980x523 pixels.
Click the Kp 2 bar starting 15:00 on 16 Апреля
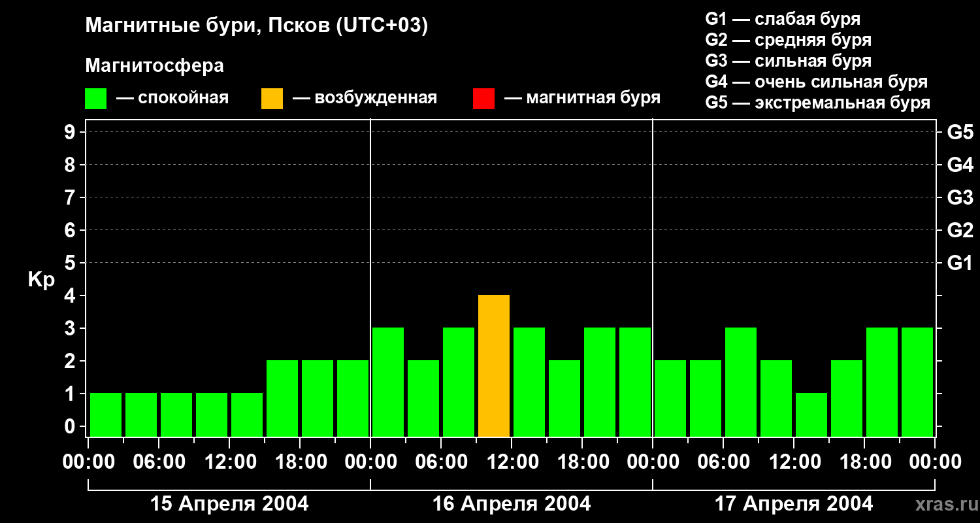564,398
